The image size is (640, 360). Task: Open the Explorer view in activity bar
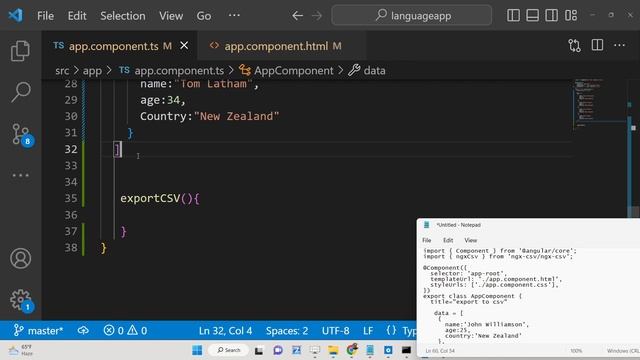click(20, 51)
